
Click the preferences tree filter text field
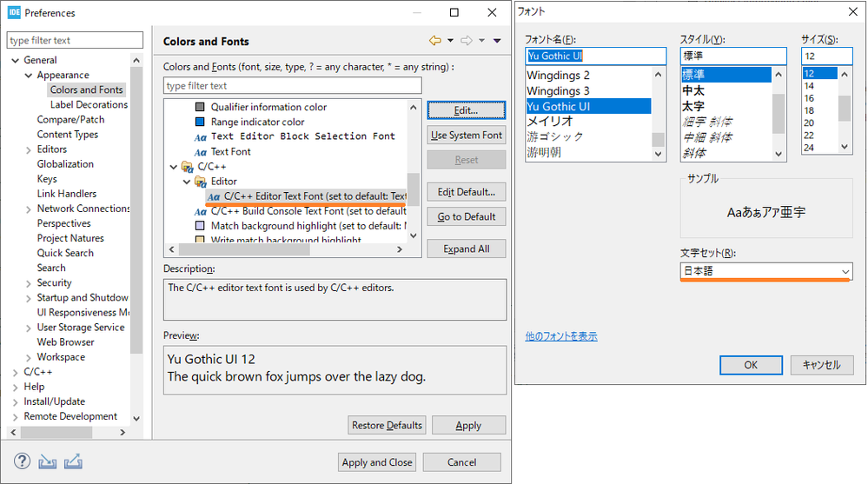[75, 40]
